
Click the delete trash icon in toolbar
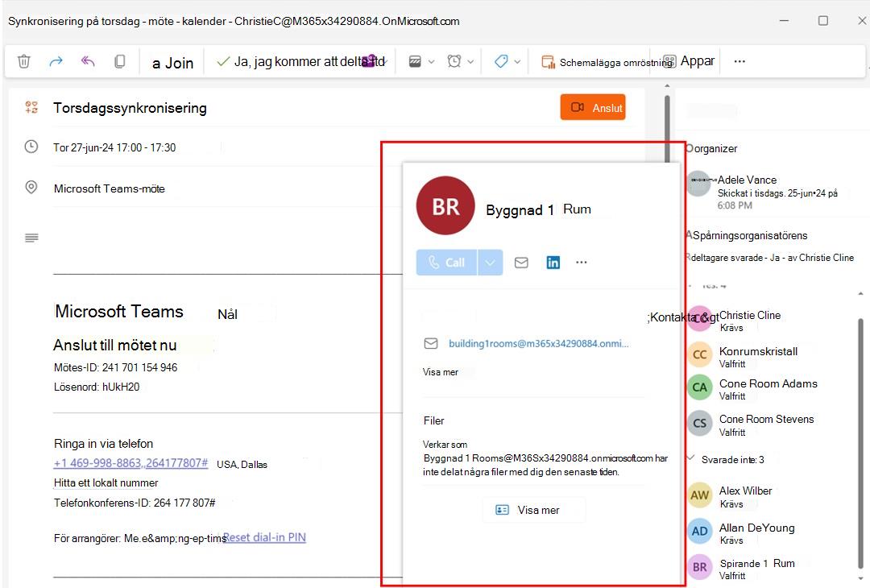[24, 61]
